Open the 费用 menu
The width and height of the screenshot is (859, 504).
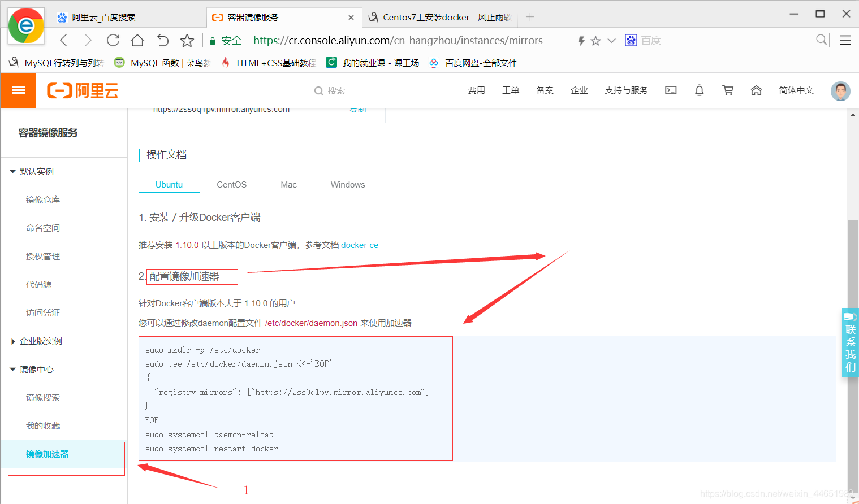tap(476, 90)
